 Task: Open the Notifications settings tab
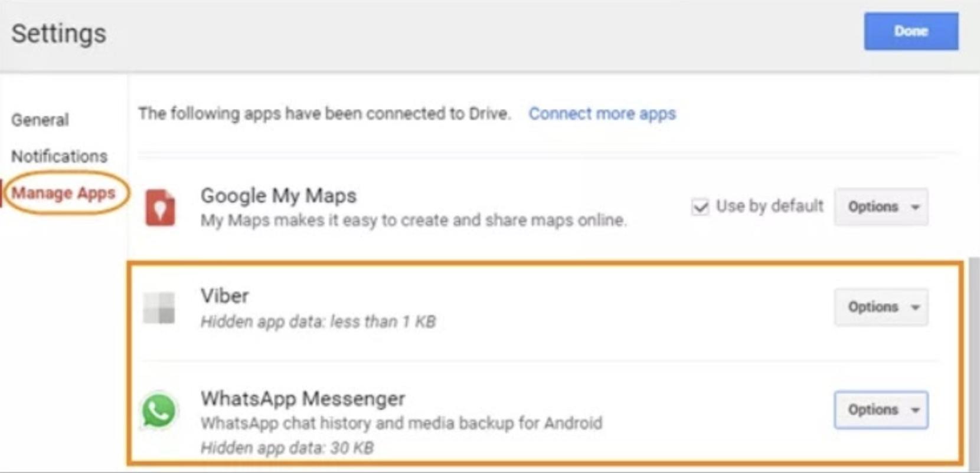click(60, 156)
